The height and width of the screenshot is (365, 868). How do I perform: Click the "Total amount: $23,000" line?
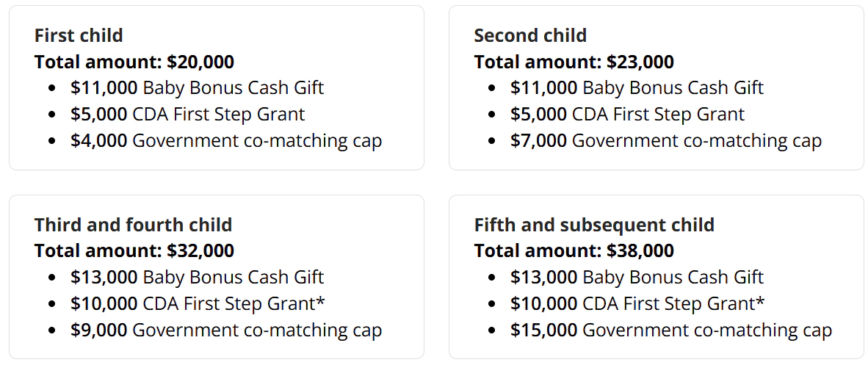(x=574, y=62)
